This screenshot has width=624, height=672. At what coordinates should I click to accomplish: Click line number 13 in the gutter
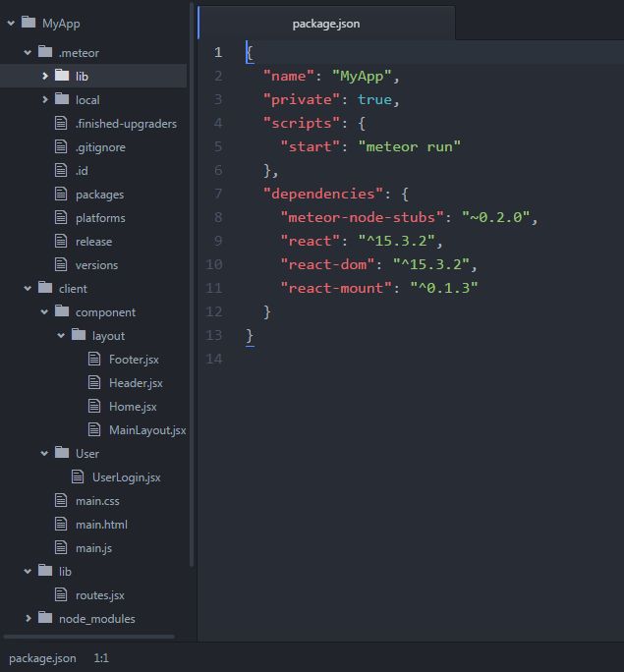tap(214, 335)
